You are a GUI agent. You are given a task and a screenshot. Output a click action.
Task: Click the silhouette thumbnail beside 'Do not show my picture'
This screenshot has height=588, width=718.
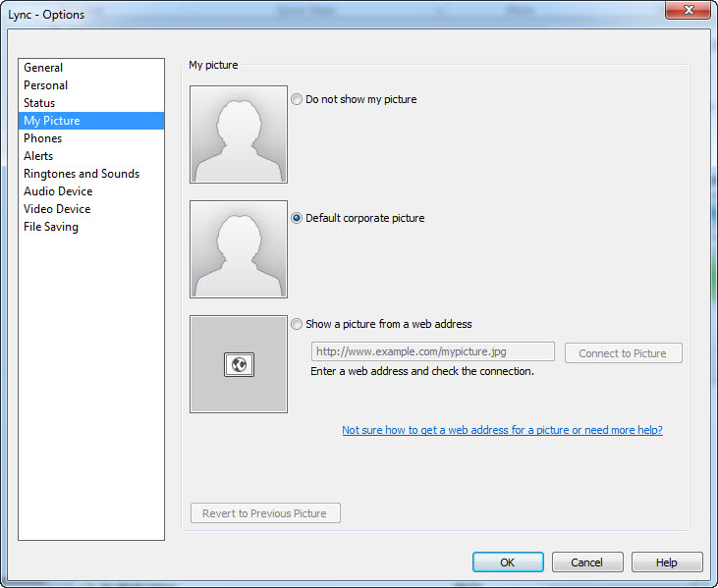tap(239, 134)
